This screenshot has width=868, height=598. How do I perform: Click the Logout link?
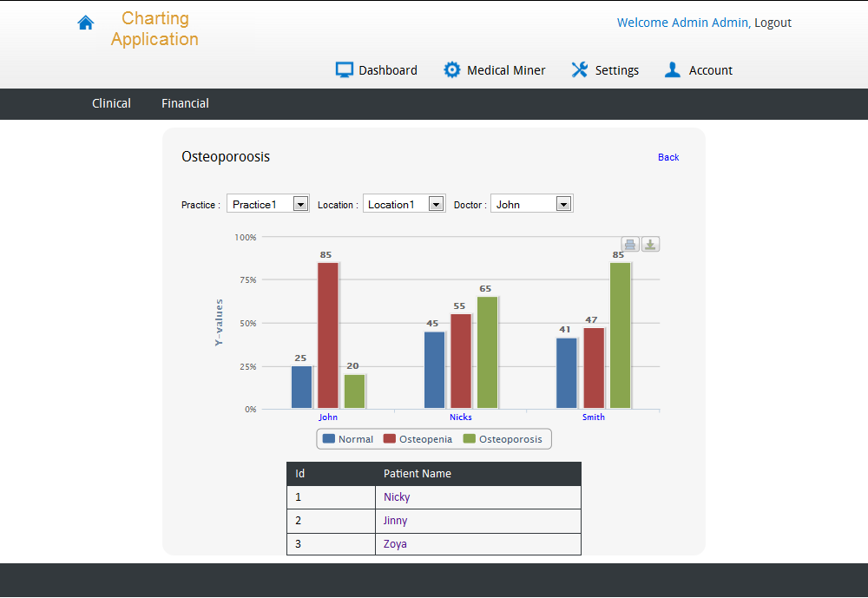pos(773,23)
